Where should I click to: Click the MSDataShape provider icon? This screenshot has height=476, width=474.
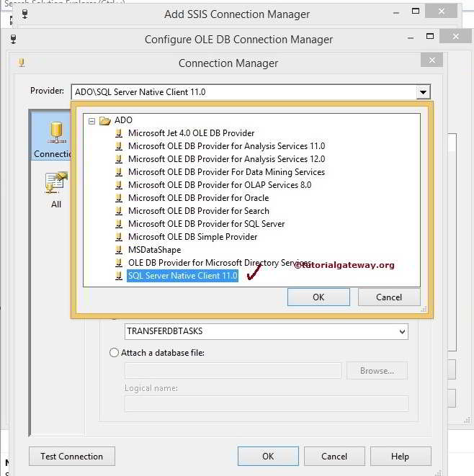click(119, 250)
